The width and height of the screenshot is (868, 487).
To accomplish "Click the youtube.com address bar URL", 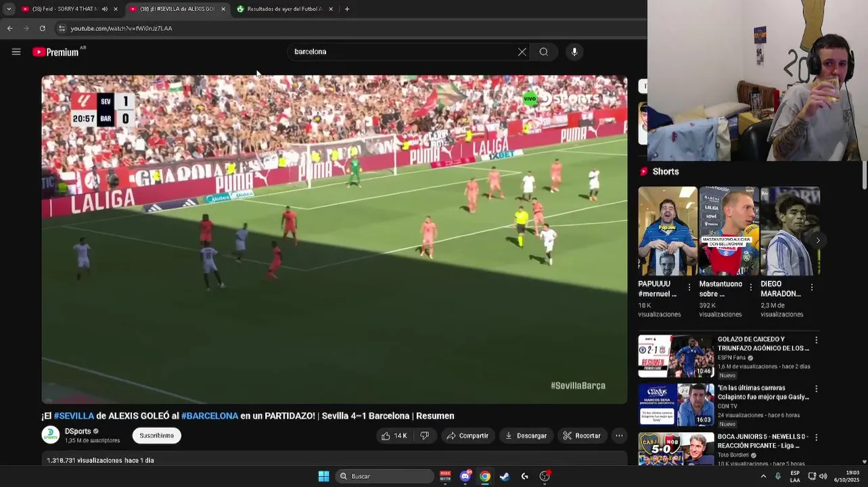I will (122, 28).
